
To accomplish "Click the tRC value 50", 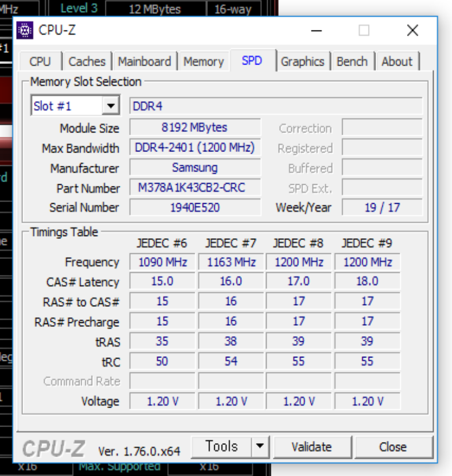I will click(x=162, y=361).
